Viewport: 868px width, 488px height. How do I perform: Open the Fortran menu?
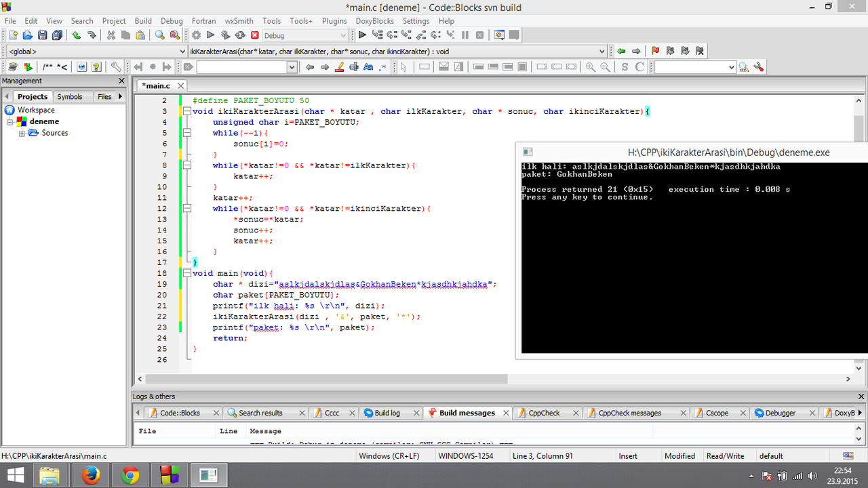(205, 21)
